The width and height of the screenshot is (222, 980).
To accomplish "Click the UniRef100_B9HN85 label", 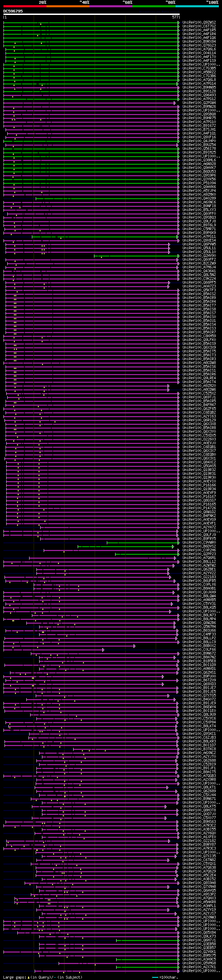I will pos(199,88).
